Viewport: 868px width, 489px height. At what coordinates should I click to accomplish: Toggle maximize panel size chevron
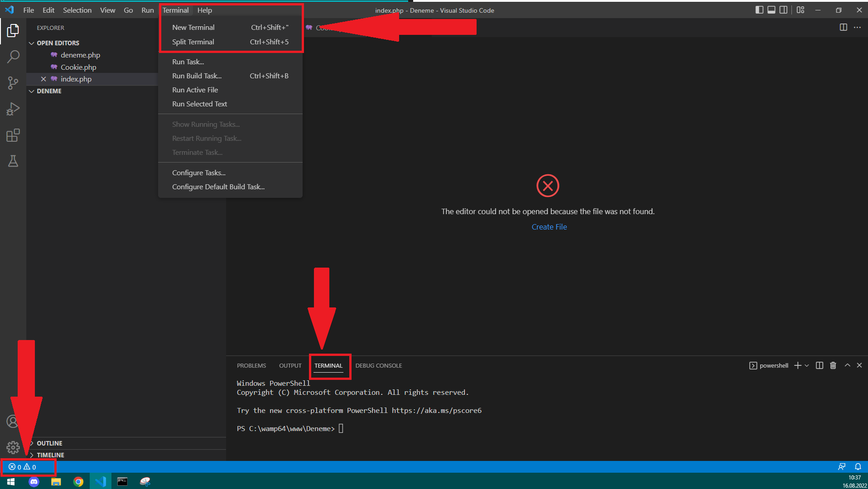tap(847, 365)
